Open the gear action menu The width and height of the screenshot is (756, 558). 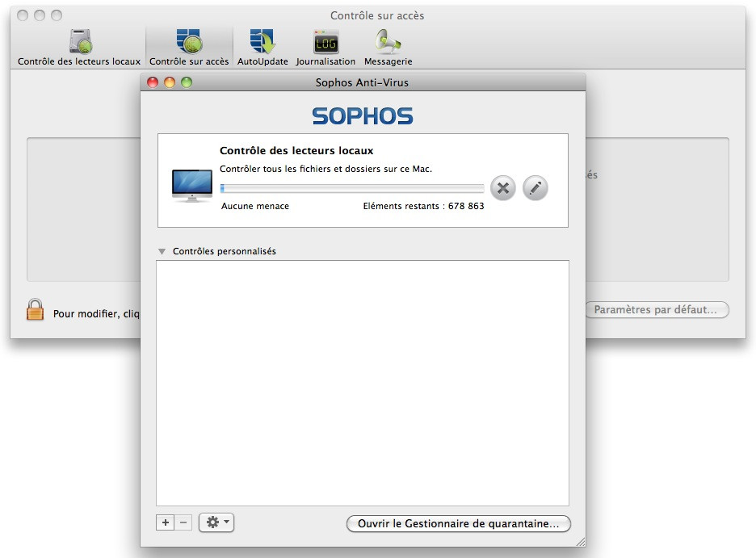216,522
